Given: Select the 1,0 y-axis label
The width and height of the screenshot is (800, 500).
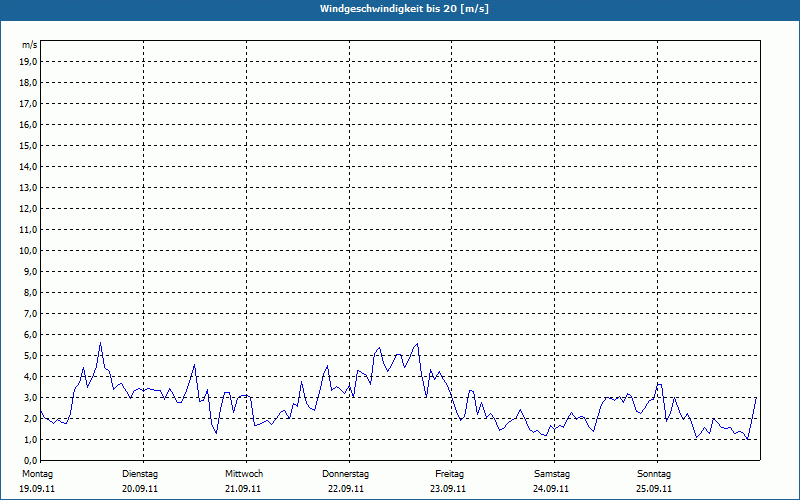Looking at the screenshot, I should [30, 439].
